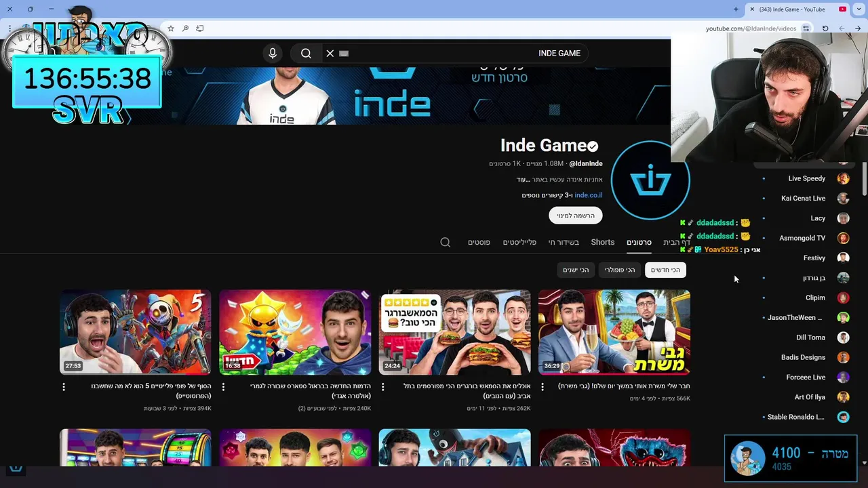The width and height of the screenshot is (868, 488).
Task: Click the magnifier search button in YouTube
Action: click(306, 54)
